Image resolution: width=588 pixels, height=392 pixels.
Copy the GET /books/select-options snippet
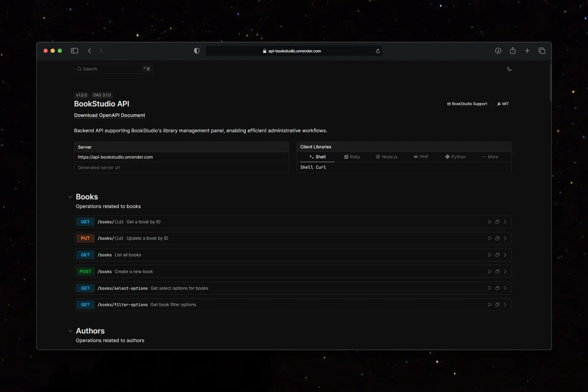click(x=497, y=288)
